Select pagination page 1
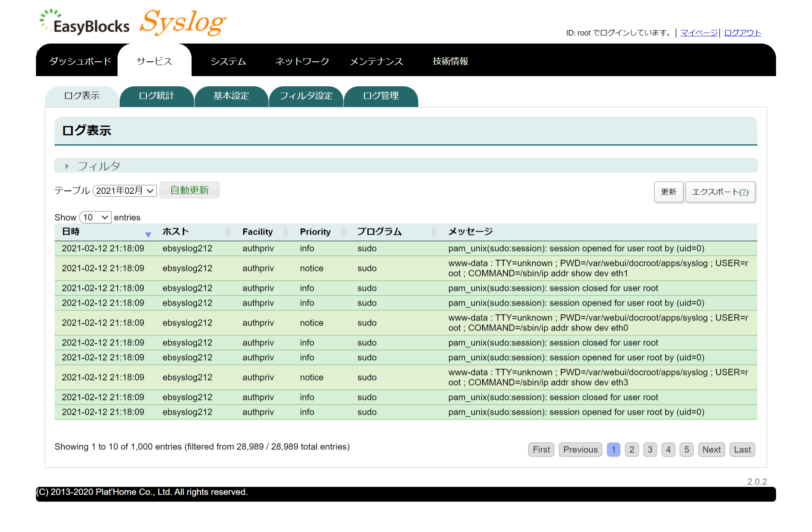Image resolution: width=812 pixels, height=532 pixels. (x=614, y=450)
